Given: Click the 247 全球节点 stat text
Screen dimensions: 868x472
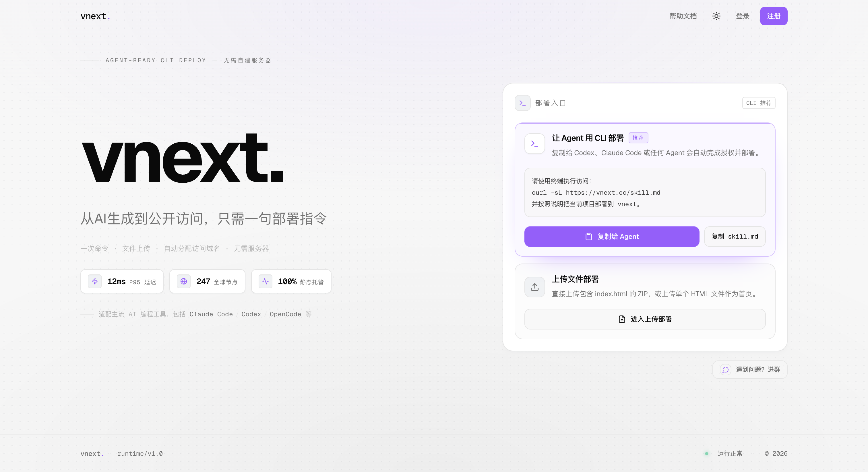Looking at the screenshot, I should pyautogui.click(x=217, y=282).
